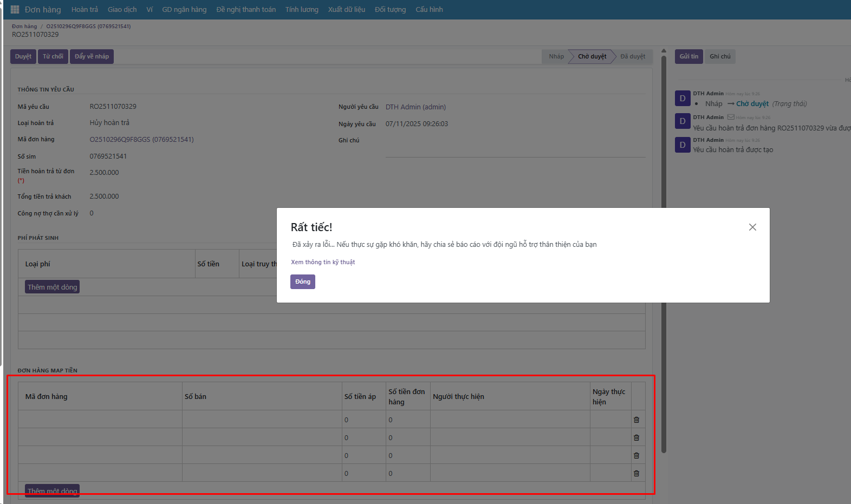Delete the fourth mapped order row
This screenshot has height=504, width=851.
point(636,473)
